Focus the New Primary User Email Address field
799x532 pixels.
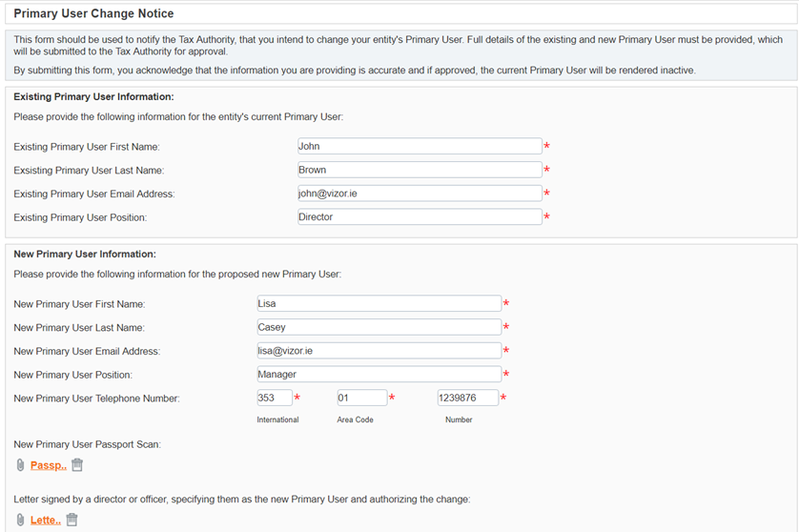click(x=379, y=351)
